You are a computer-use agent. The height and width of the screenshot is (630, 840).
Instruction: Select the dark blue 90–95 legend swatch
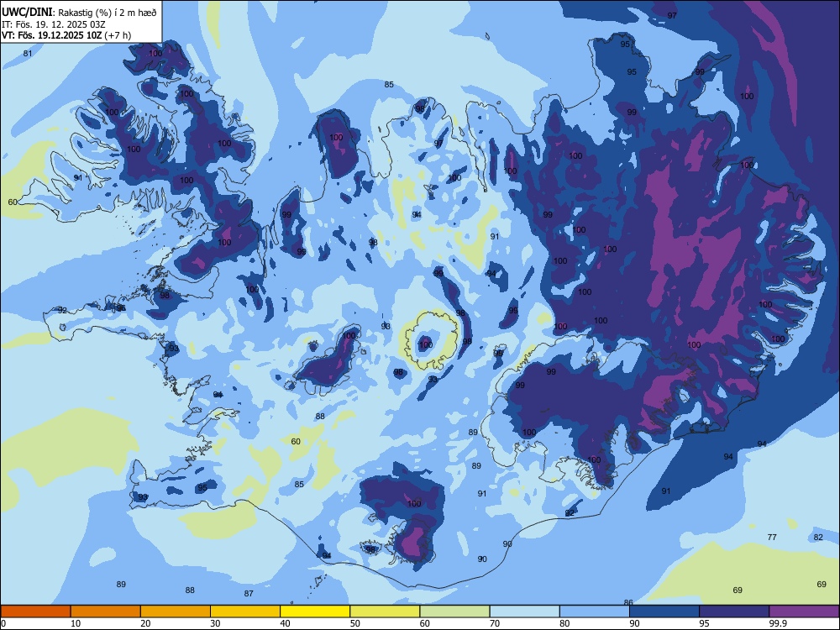pyautogui.click(x=664, y=612)
